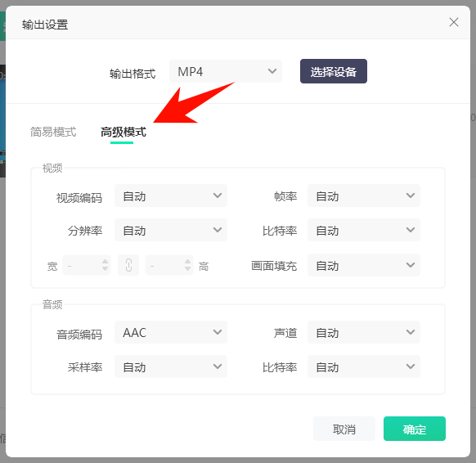Decrease width using the down stepper arrow
Screen dimensions: 476x463
coord(105,269)
